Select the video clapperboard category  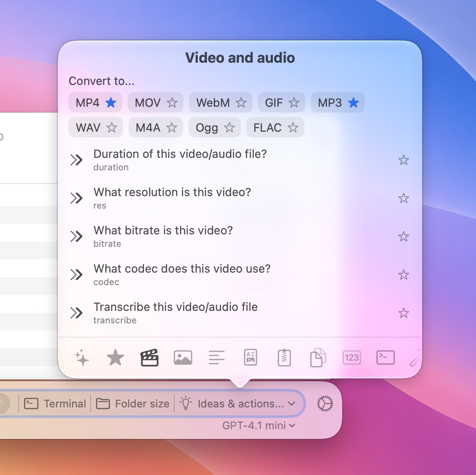pos(149,358)
